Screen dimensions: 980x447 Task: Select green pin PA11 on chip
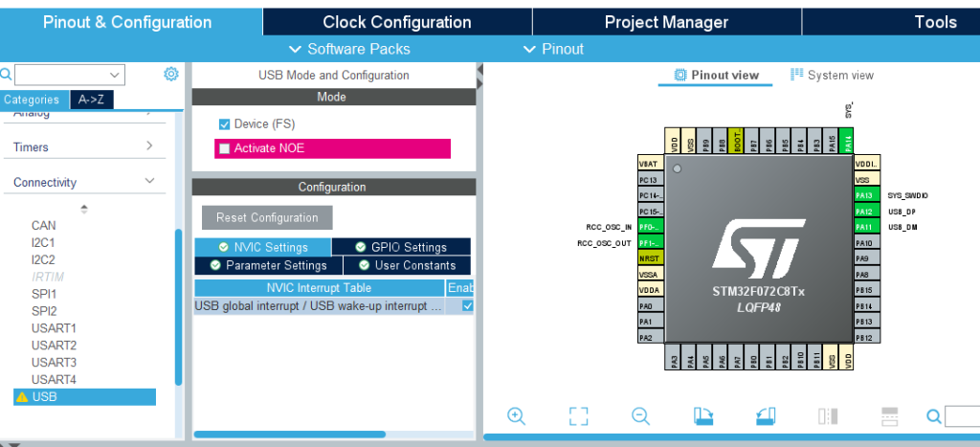click(x=867, y=227)
